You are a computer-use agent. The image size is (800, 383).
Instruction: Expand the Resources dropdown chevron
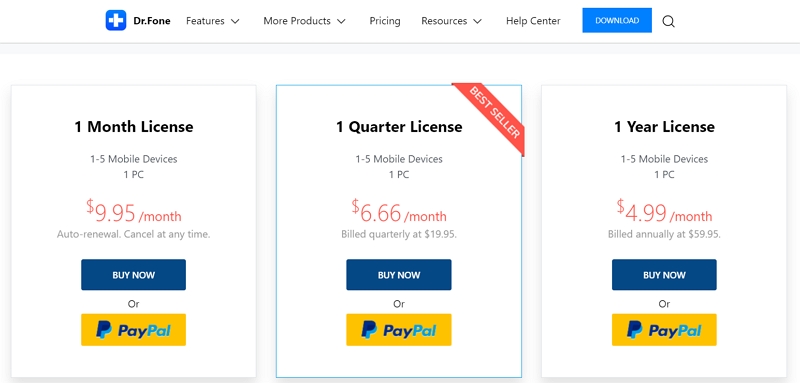tap(478, 21)
